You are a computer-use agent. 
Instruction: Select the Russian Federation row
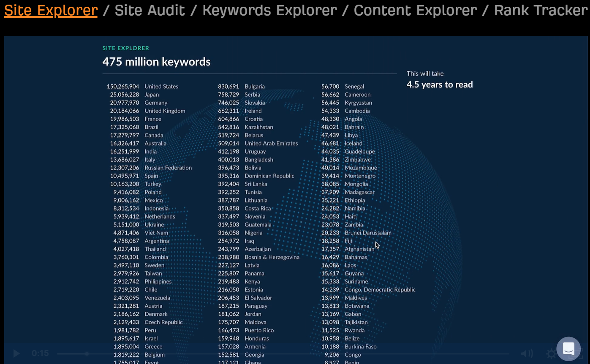pyautogui.click(x=151, y=168)
